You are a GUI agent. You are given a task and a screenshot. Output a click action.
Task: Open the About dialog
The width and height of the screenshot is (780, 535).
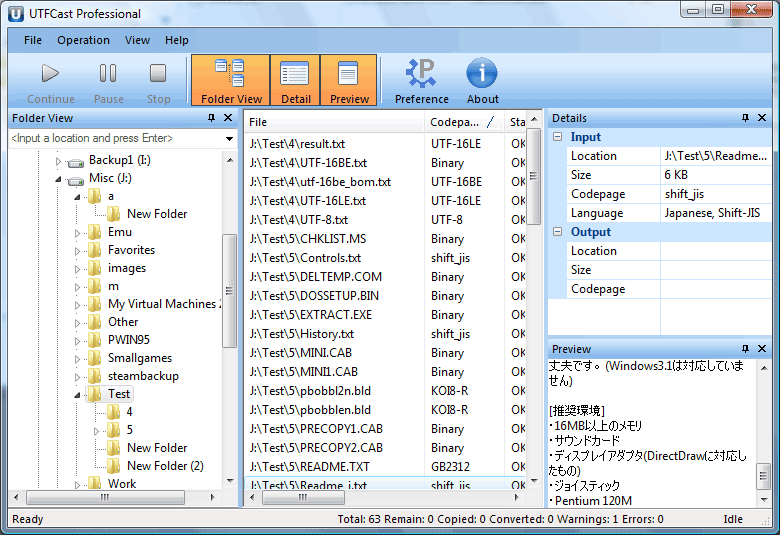(x=482, y=81)
